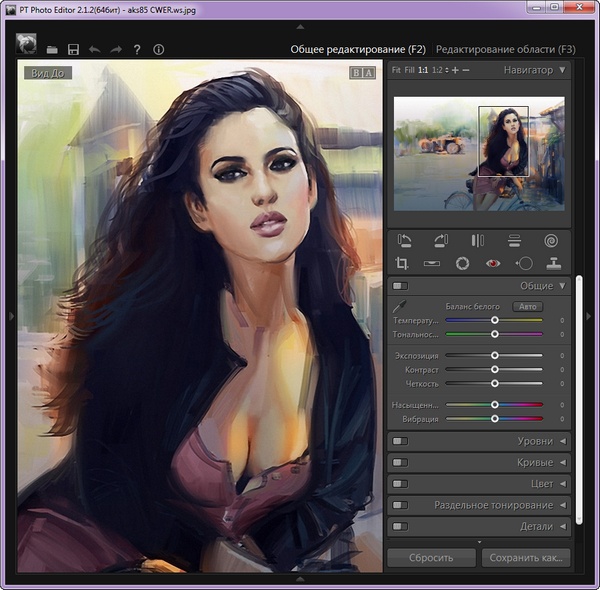Click the Экспозиция slider handle
Screen dimensions: 600x590
pyautogui.click(x=495, y=355)
